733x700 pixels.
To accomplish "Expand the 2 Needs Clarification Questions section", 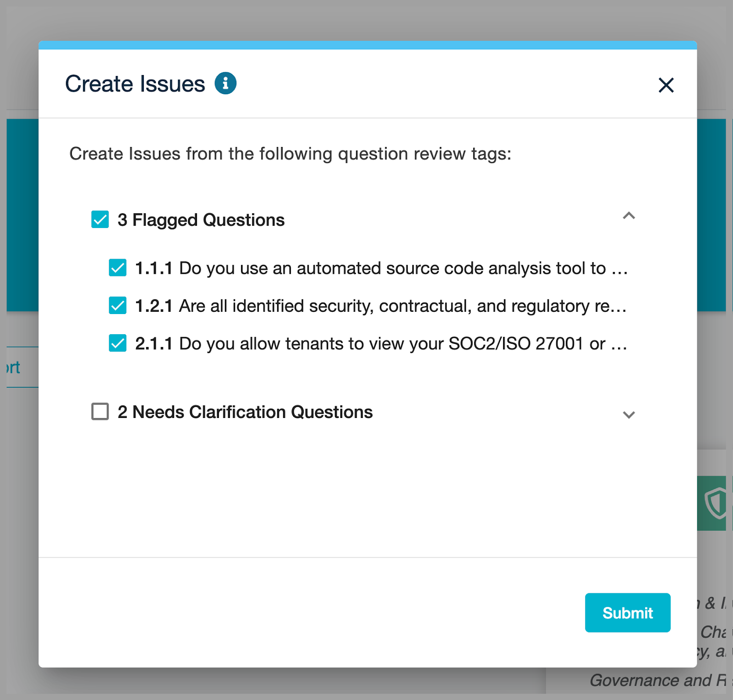I will click(x=629, y=415).
